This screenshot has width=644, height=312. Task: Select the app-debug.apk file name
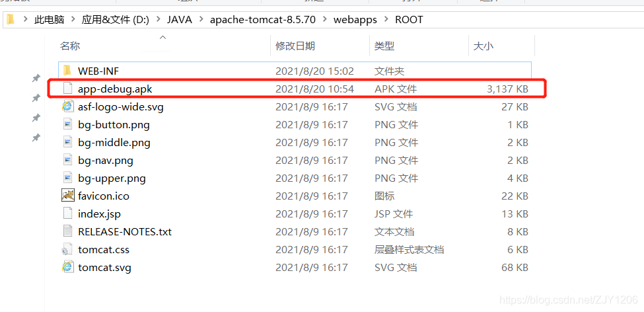116,89
